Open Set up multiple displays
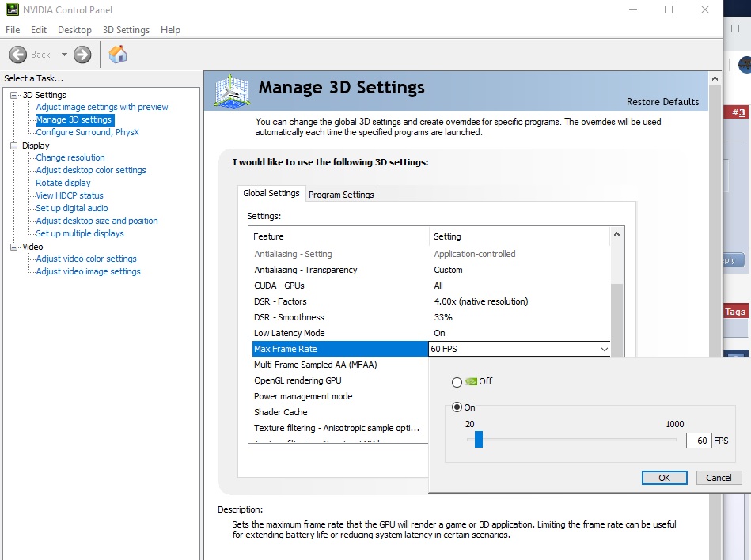 [80, 233]
